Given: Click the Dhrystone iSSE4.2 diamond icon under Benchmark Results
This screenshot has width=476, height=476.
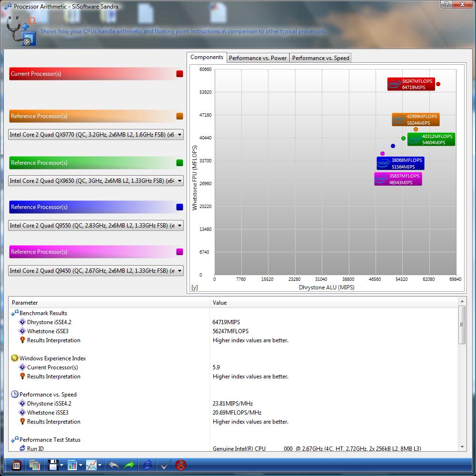Looking at the screenshot, I should (x=22, y=322).
